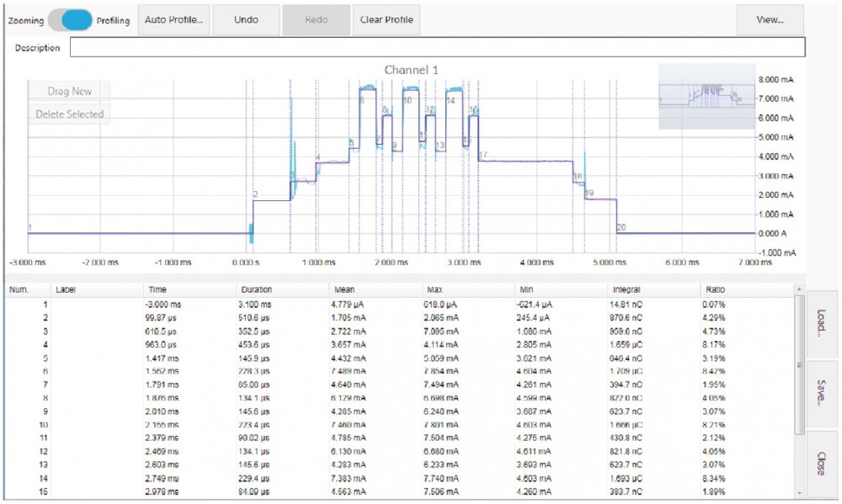
Task: Click Delete Selected in the chart
Action: (69, 114)
